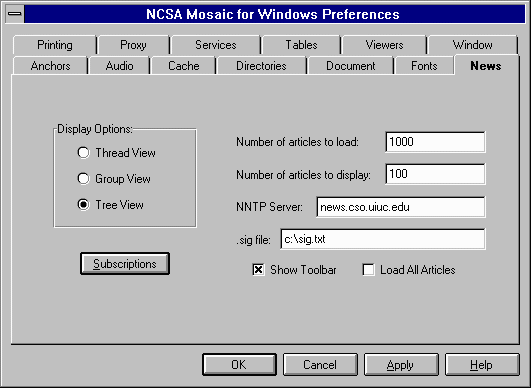Uncheck the Show Toolbar checkbox

(258, 270)
